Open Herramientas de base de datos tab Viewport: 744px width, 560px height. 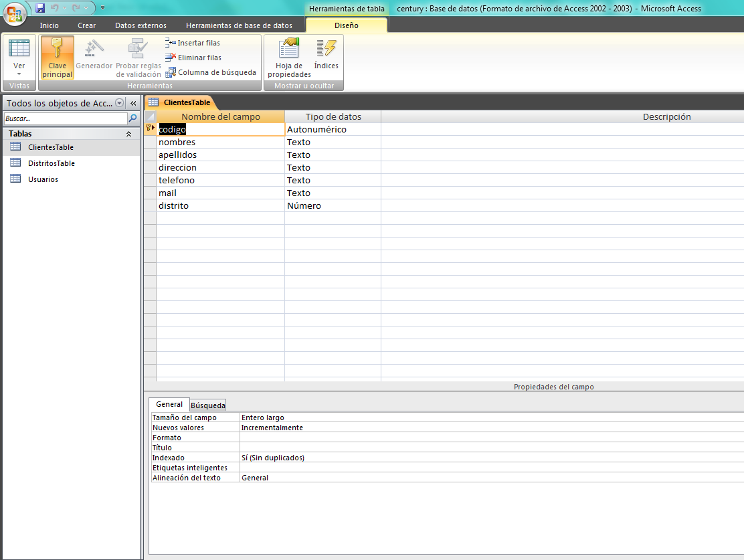[x=239, y=25]
